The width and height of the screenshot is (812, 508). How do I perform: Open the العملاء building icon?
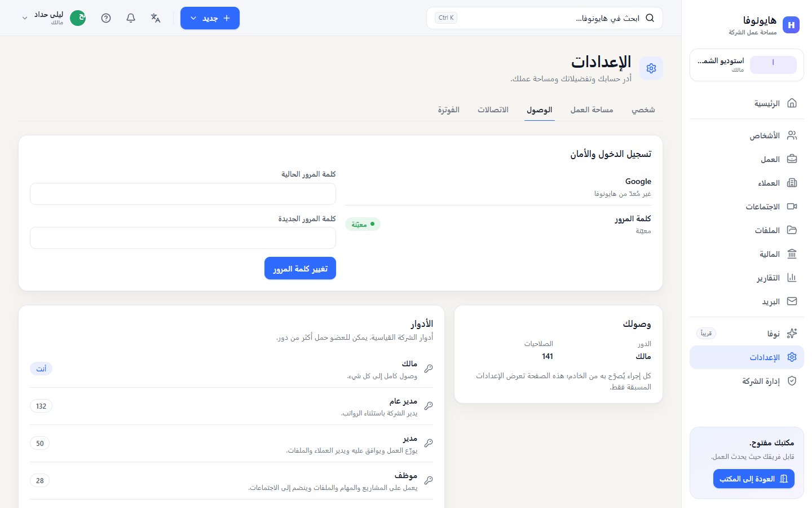(792, 183)
